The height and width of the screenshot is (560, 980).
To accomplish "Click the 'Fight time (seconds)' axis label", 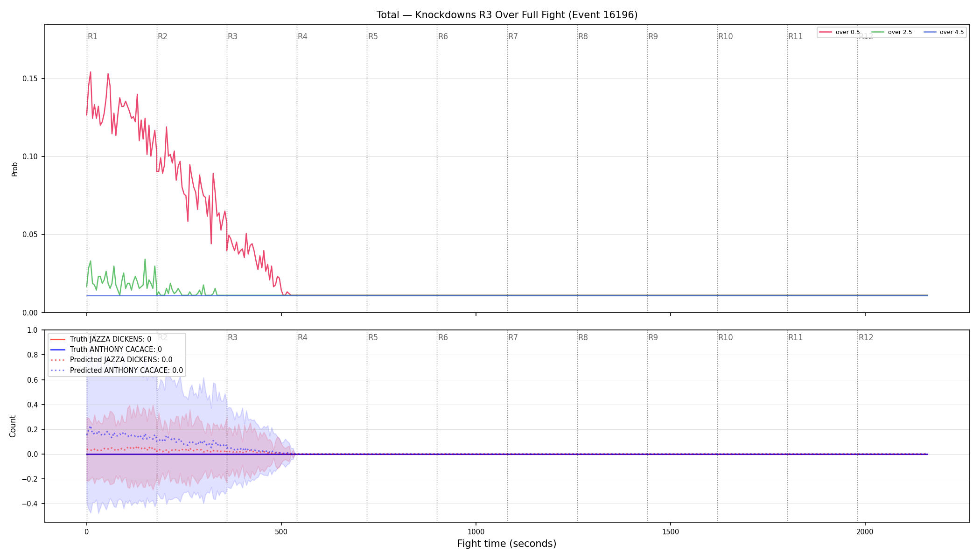I will 507,544.
